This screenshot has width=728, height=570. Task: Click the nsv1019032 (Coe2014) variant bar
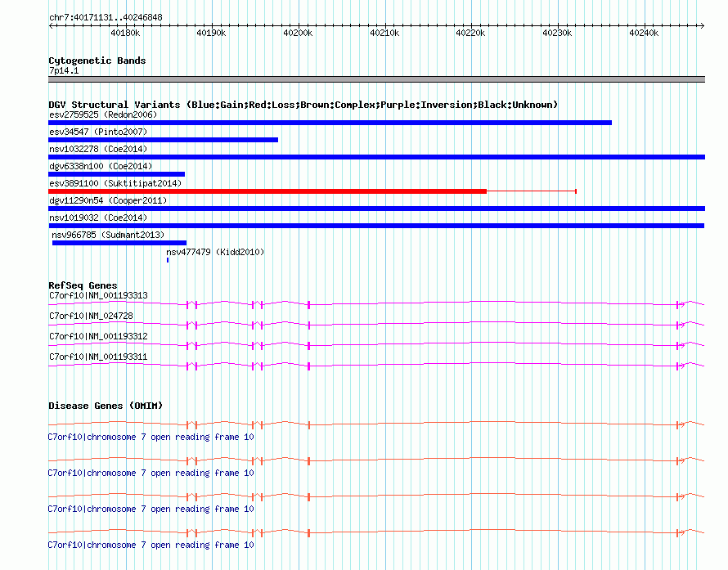coord(376,226)
